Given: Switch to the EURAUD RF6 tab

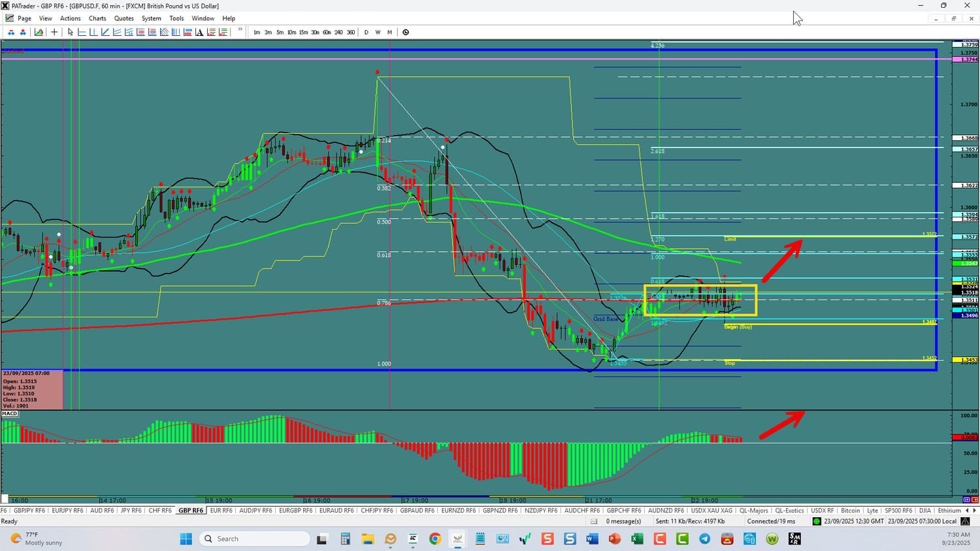Looking at the screenshot, I should click(336, 511).
